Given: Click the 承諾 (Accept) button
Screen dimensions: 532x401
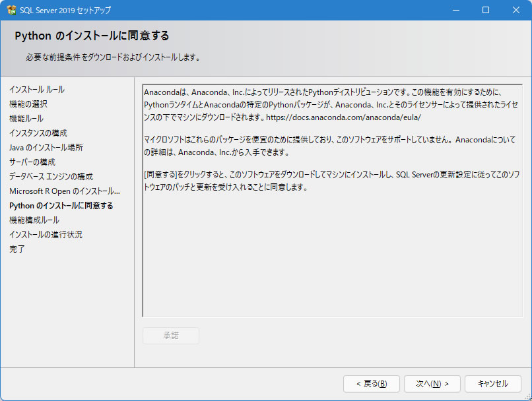Looking at the screenshot, I should [x=171, y=335].
